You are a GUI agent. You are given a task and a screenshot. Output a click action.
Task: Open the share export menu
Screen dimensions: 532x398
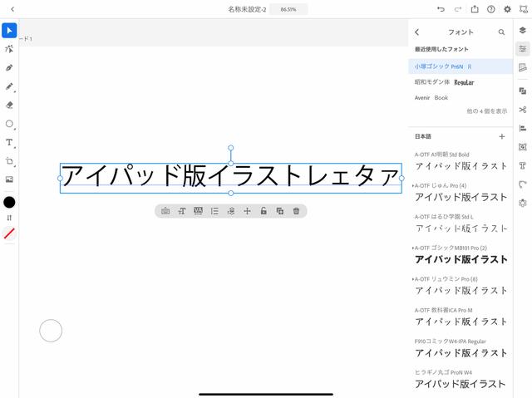[475, 9]
